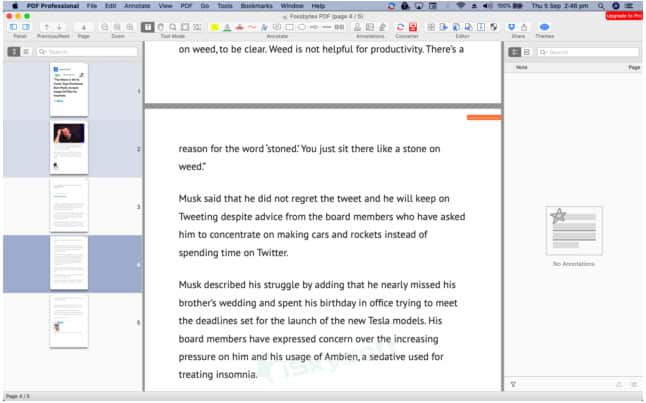Open search options magnifier in annotations panel
Image resolution: width=646 pixels, height=403 pixels.
pyautogui.click(x=543, y=52)
